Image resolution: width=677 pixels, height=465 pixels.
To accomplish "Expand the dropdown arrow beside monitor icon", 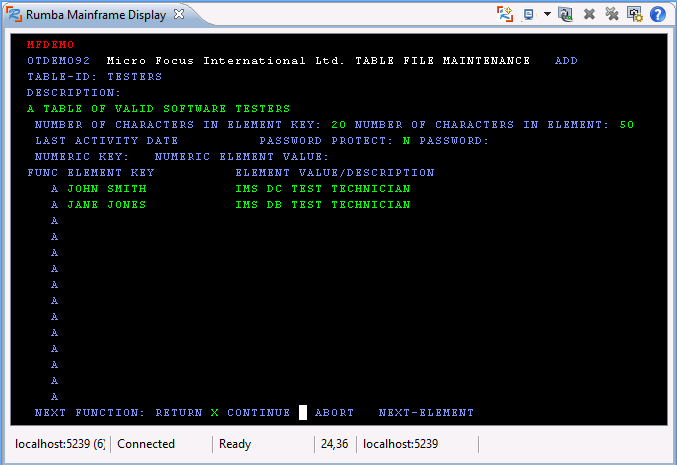I will tap(547, 14).
